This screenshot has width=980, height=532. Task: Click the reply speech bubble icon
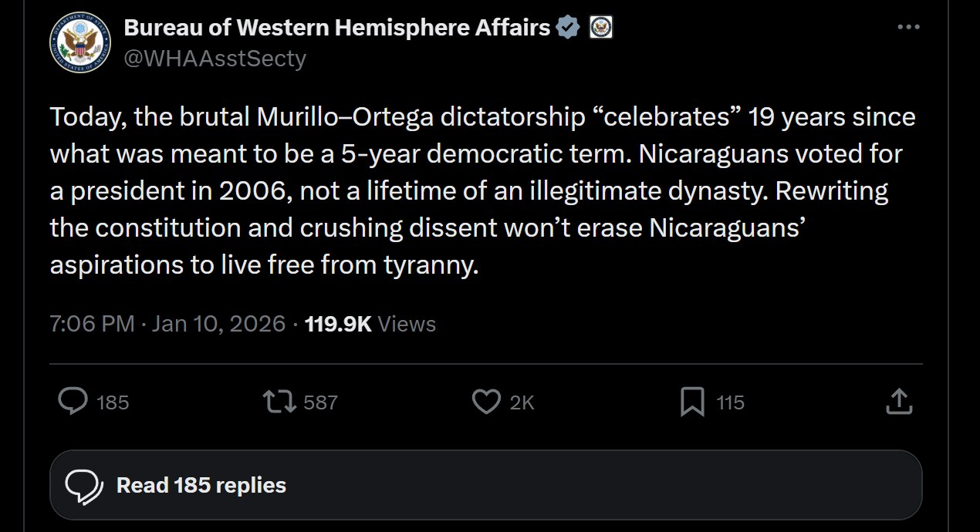click(73, 402)
